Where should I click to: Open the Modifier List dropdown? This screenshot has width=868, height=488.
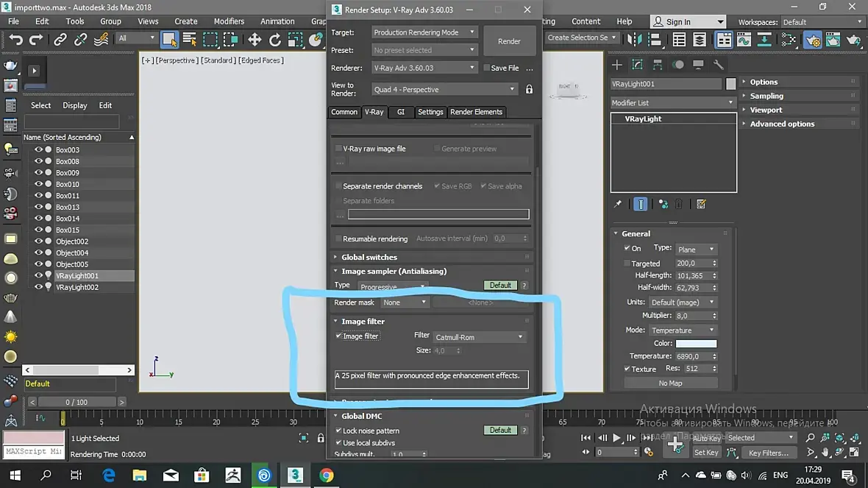pyautogui.click(x=672, y=102)
